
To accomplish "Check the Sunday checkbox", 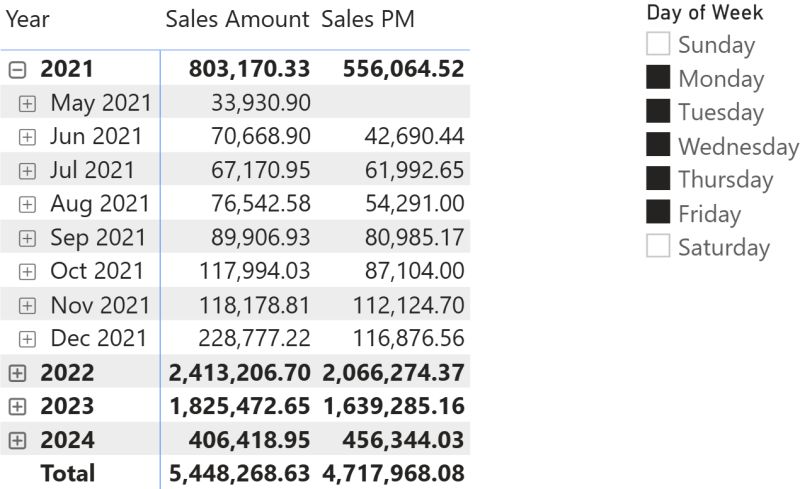I will pyautogui.click(x=658, y=44).
